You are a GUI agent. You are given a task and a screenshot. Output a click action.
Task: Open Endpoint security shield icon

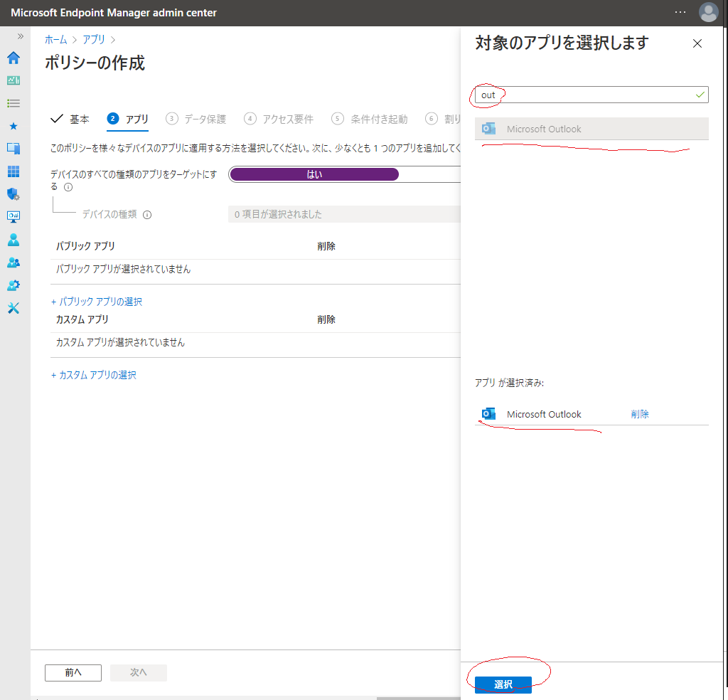pyautogui.click(x=14, y=194)
